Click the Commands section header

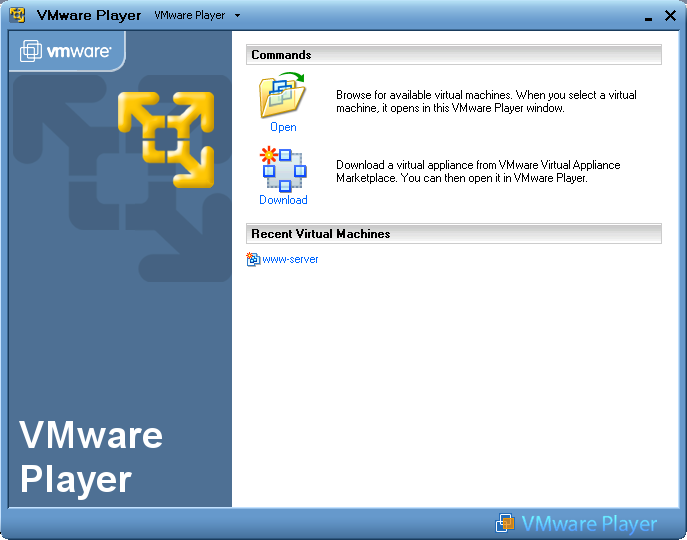454,55
